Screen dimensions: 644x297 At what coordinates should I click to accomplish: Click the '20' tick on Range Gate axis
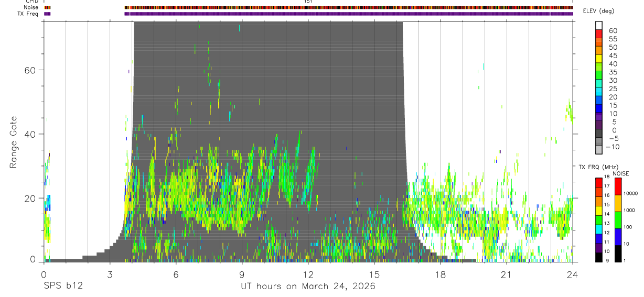30,198
